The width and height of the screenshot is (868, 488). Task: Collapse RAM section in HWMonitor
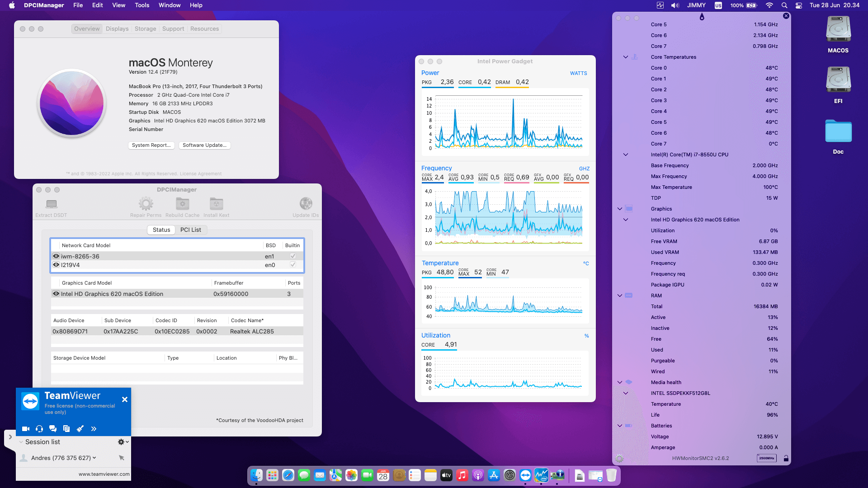(x=620, y=296)
